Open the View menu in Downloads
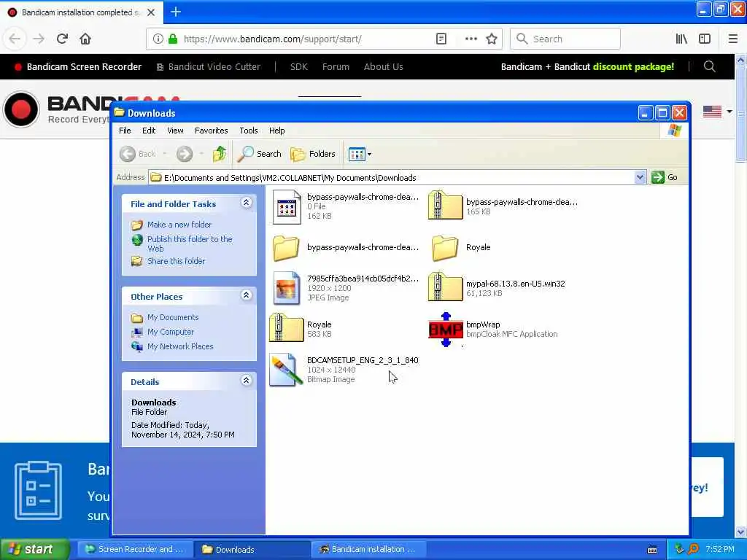Viewport: 747px width, 560px height. click(175, 131)
